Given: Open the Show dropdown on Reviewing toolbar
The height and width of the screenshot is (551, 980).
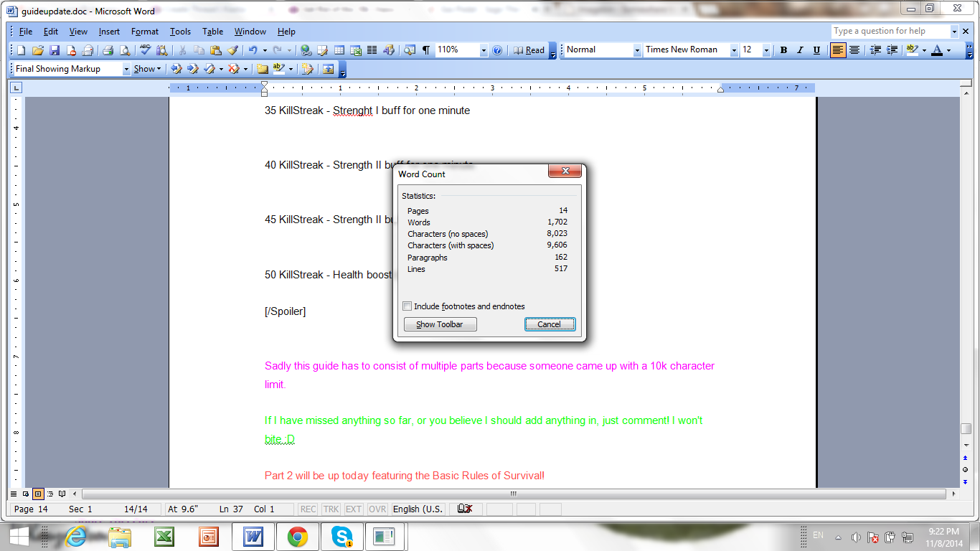Looking at the screenshot, I should [x=147, y=69].
